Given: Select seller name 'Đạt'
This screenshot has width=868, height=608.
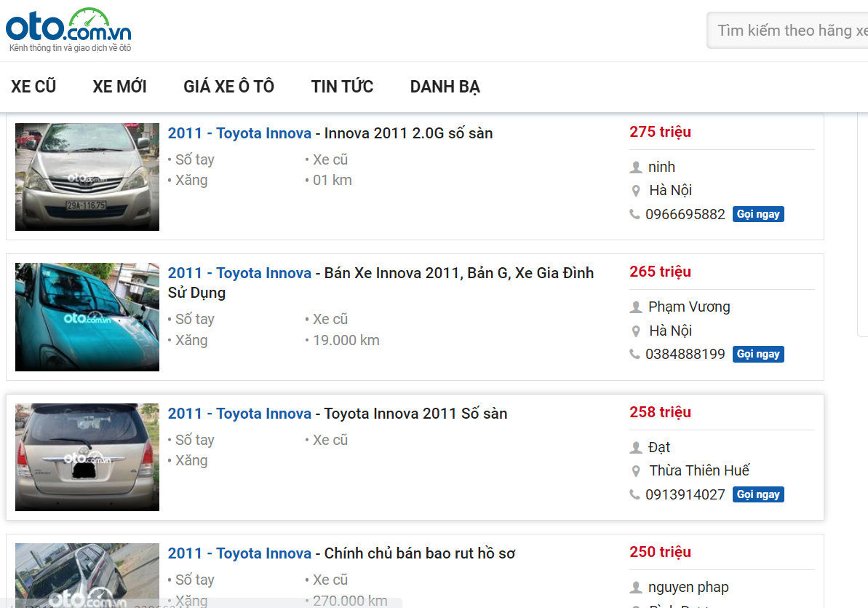Looking at the screenshot, I should (658, 447).
